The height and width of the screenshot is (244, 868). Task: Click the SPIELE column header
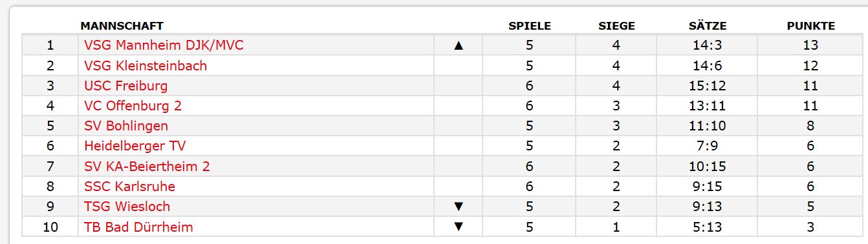click(x=530, y=26)
